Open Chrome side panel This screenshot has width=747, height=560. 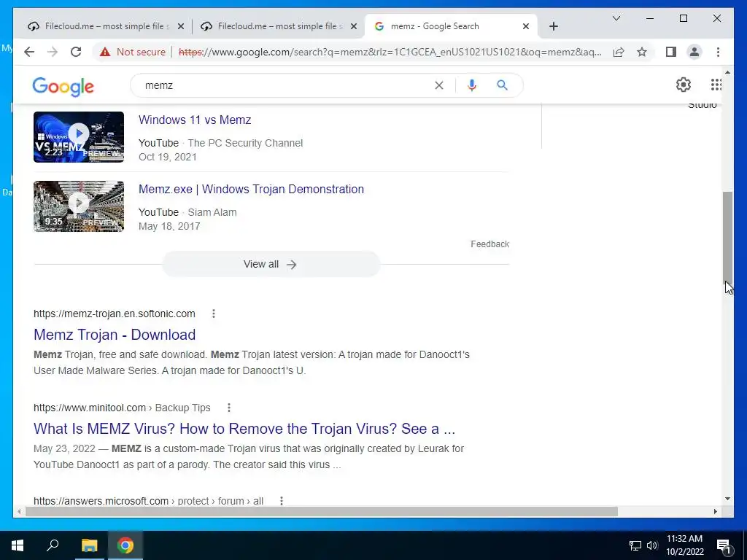point(671,52)
